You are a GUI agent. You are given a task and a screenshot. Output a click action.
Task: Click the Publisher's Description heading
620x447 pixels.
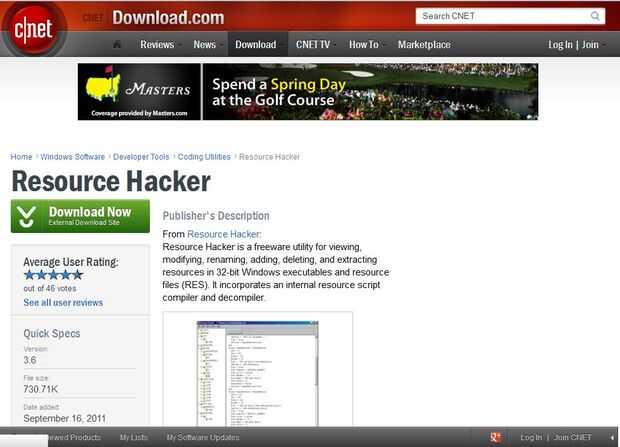coord(216,216)
